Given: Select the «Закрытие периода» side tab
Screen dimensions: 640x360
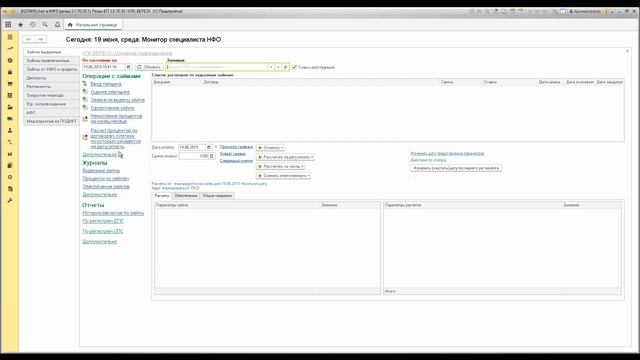Looking at the screenshot, I should click(51, 95).
